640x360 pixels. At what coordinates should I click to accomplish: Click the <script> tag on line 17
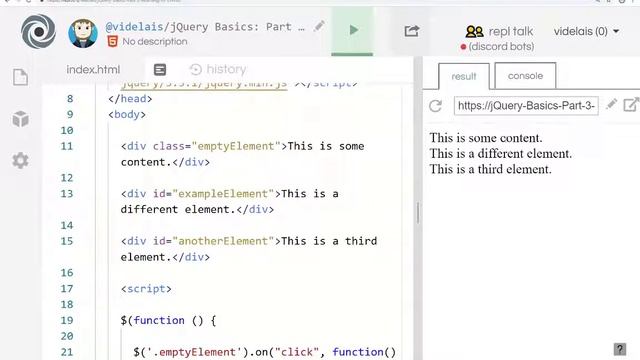146,289
